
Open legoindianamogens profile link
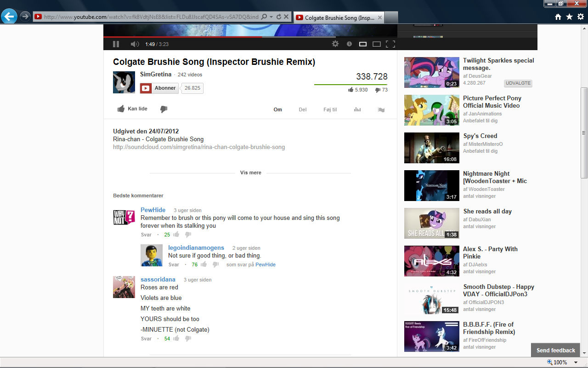196,247
